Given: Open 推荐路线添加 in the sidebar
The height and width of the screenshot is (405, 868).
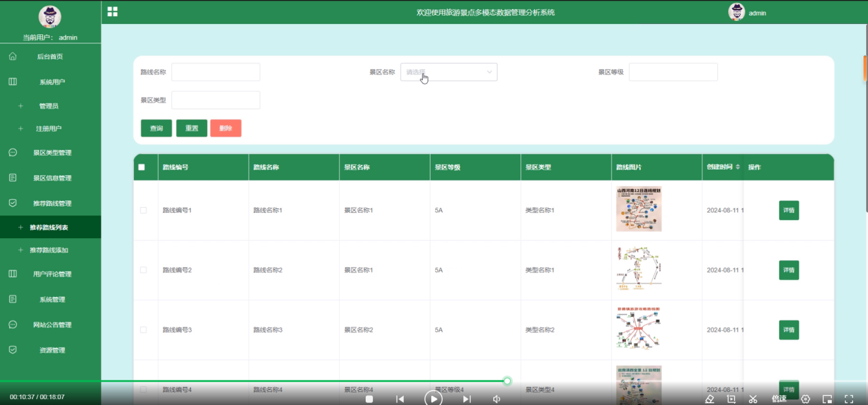Looking at the screenshot, I should (50, 250).
